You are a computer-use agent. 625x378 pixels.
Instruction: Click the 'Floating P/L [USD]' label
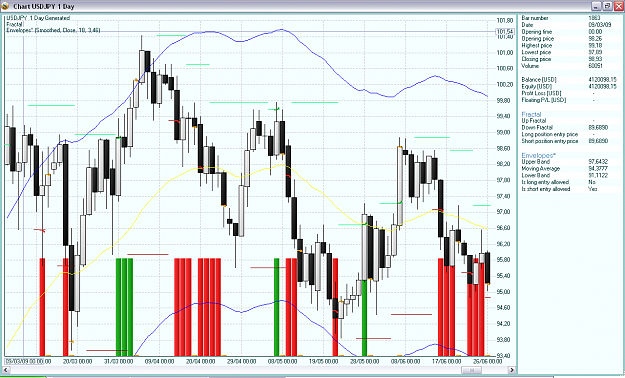pyautogui.click(x=544, y=100)
